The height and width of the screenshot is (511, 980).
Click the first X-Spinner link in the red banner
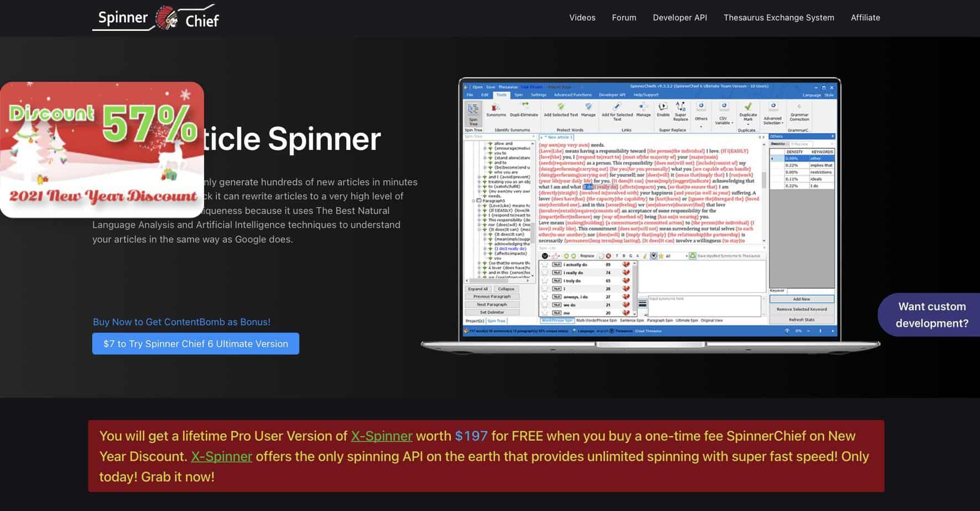[381, 436]
